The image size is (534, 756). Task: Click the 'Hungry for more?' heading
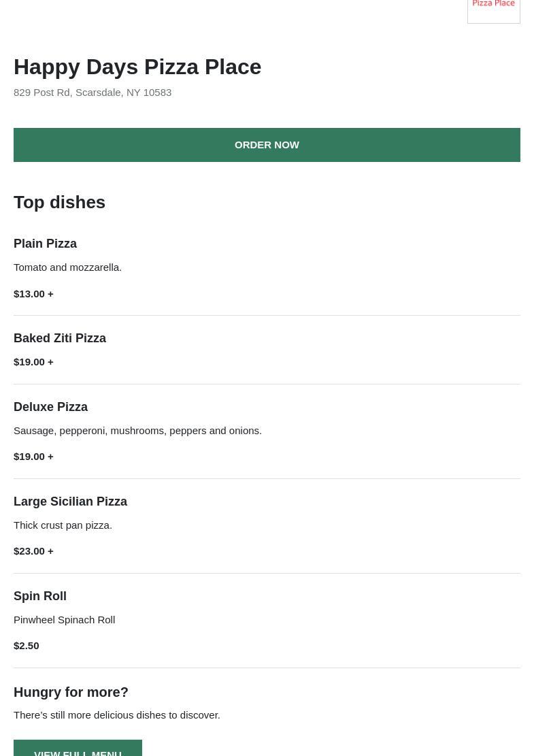click(x=71, y=692)
